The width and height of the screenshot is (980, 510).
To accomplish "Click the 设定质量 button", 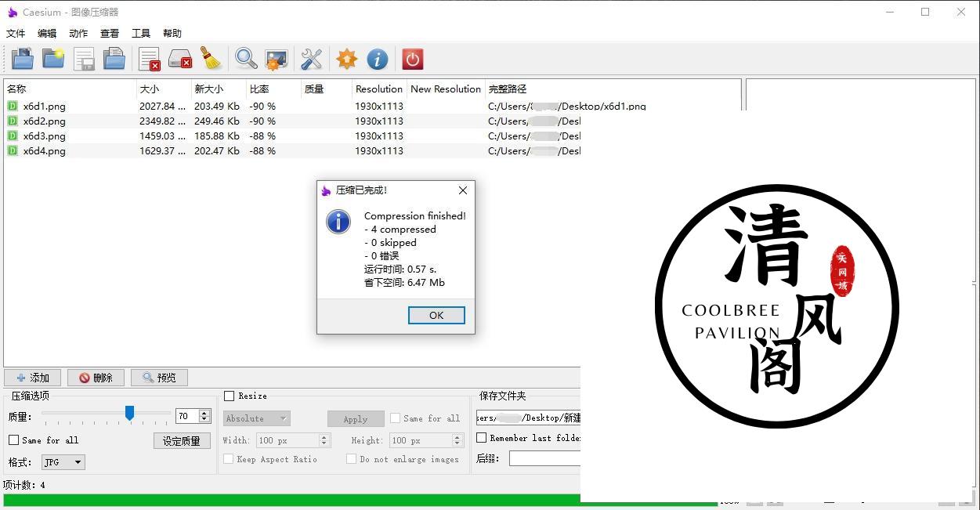I will coord(182,441).
